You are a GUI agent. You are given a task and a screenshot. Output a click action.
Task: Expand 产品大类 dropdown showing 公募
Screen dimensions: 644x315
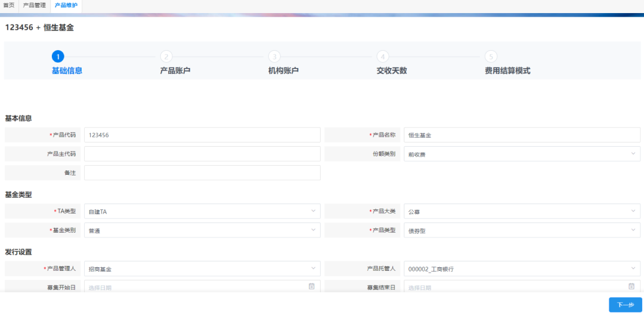(x=522, y=211)
